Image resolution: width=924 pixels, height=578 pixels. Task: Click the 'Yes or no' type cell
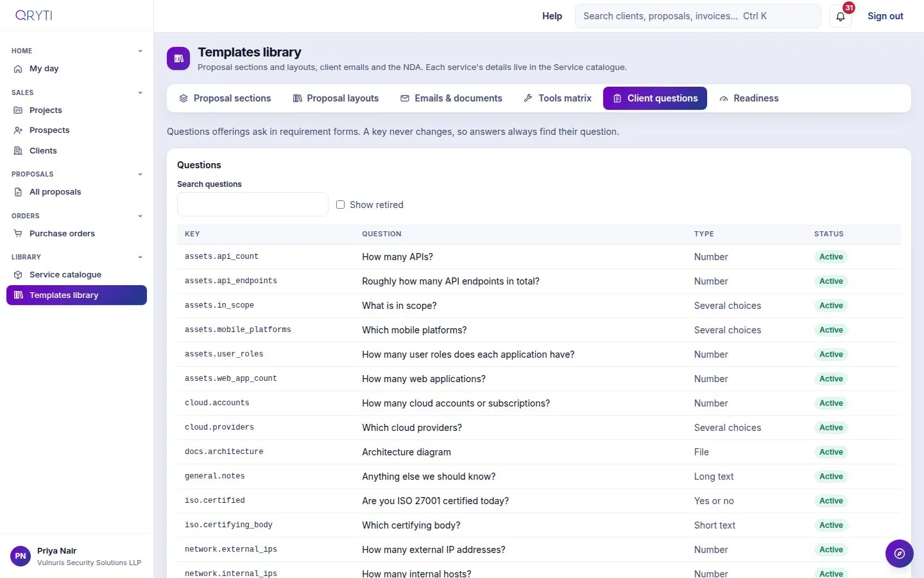click(714, 501)
